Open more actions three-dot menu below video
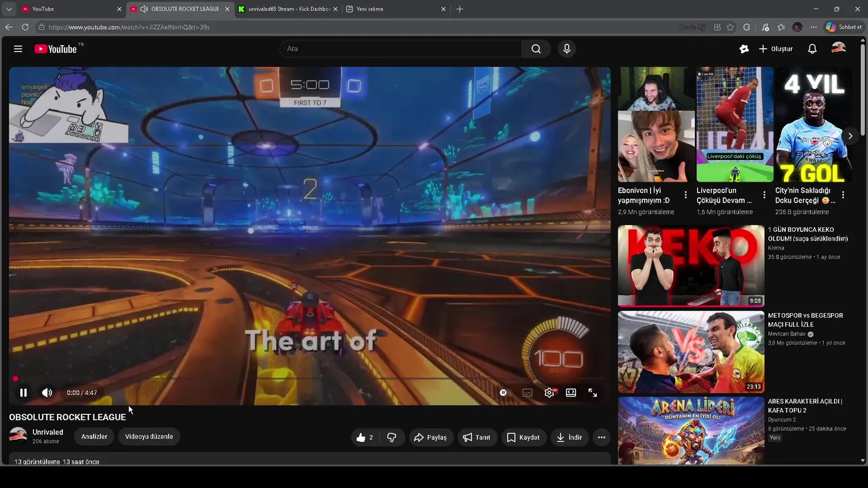This screenshot has width=868, height=488. click(x=601, y=437)
